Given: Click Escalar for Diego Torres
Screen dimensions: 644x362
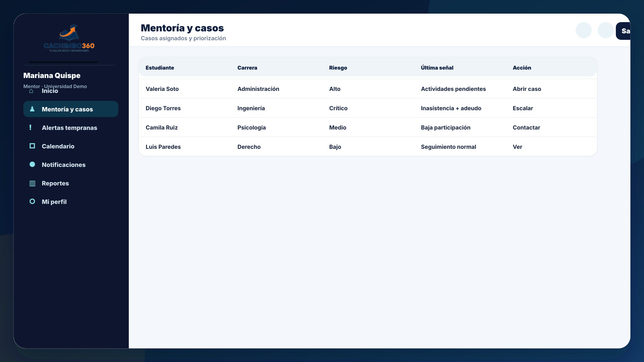Looking at the screenshot, I should pyautogui.click(x=523, y=108).
